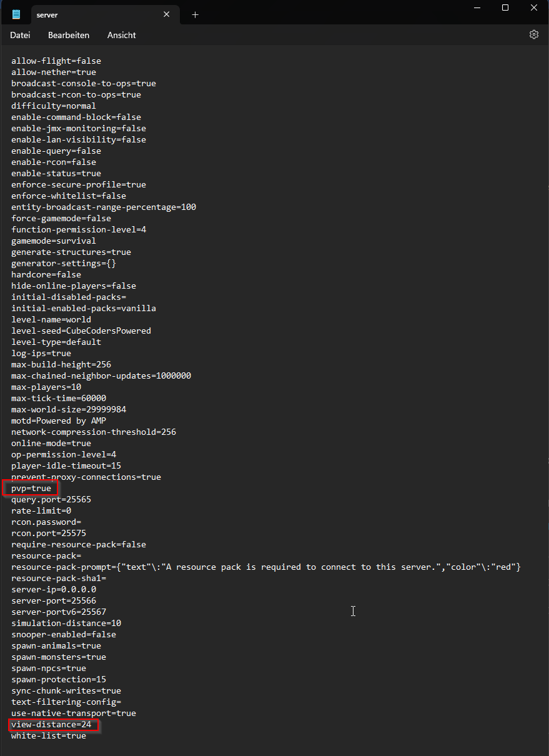
Task: Open the Bearbeiten menu
Action: (x=69, y=35)
